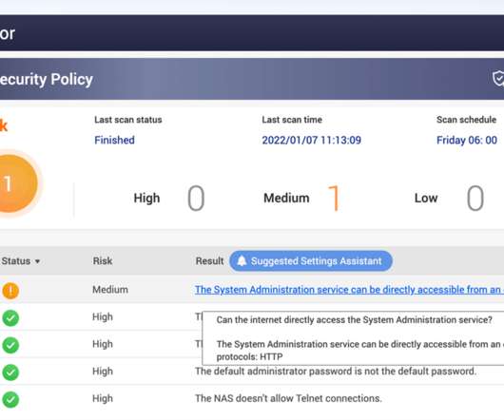Viewport: 504px width, 420px height.
Task: Open the scan schedule 'Friday 06: 00'
Action: point(467,141)
